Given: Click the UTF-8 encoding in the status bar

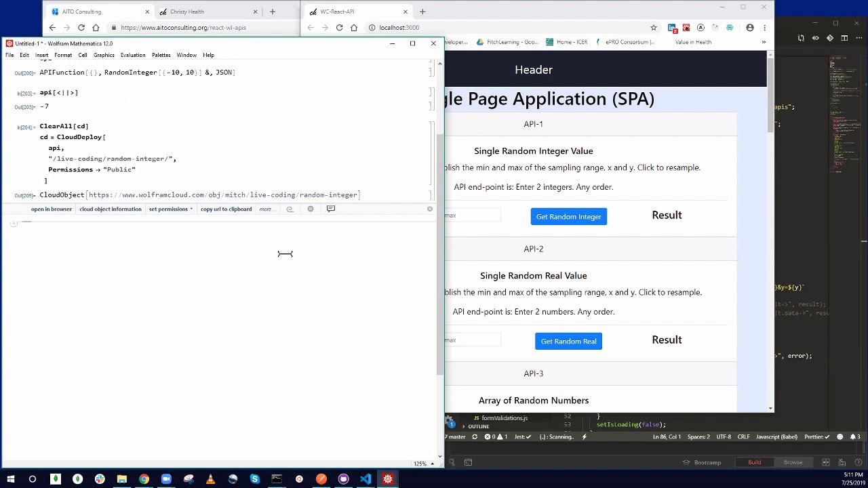Looking at the screenshot, I should click(x=724, y=437).
